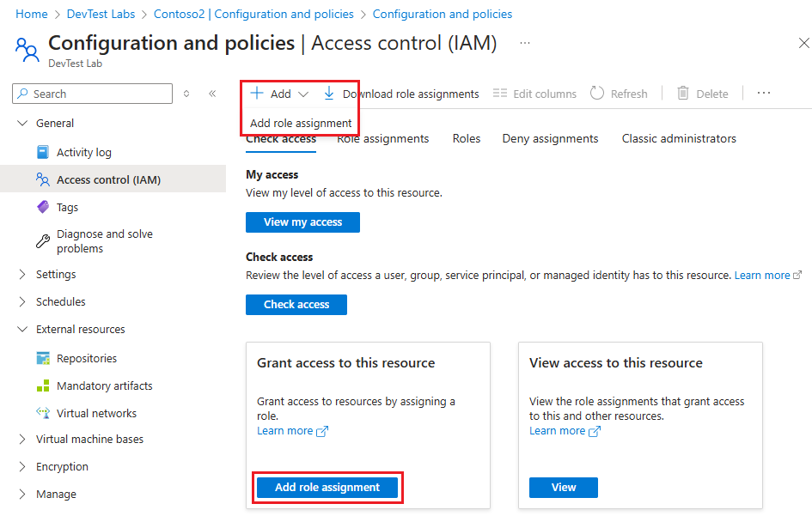Open Virtual networks settings
Screen dimensions: 812x516
(97, 413)
